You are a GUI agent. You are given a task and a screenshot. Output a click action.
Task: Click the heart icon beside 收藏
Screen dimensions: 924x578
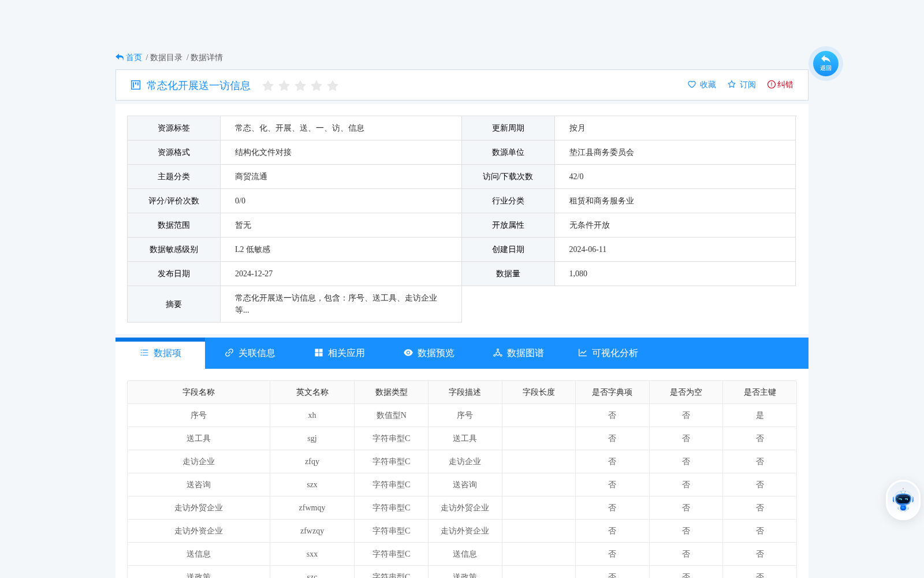692,84
